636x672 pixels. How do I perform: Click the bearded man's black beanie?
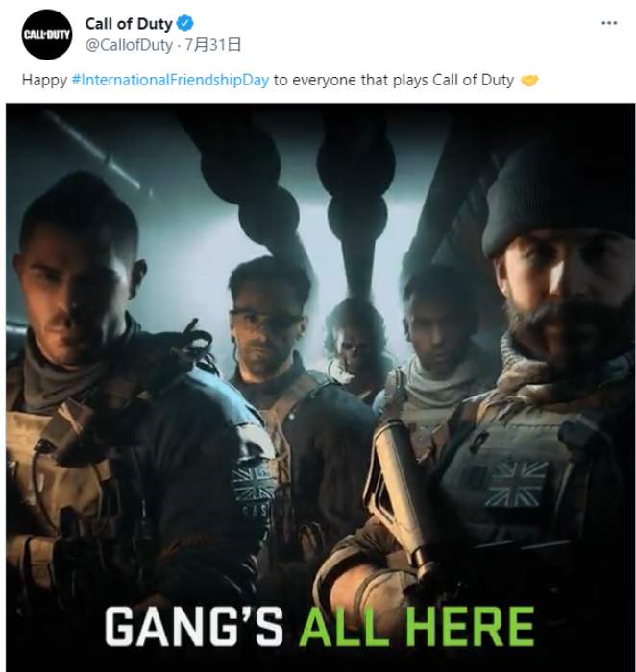coord(558,197)
